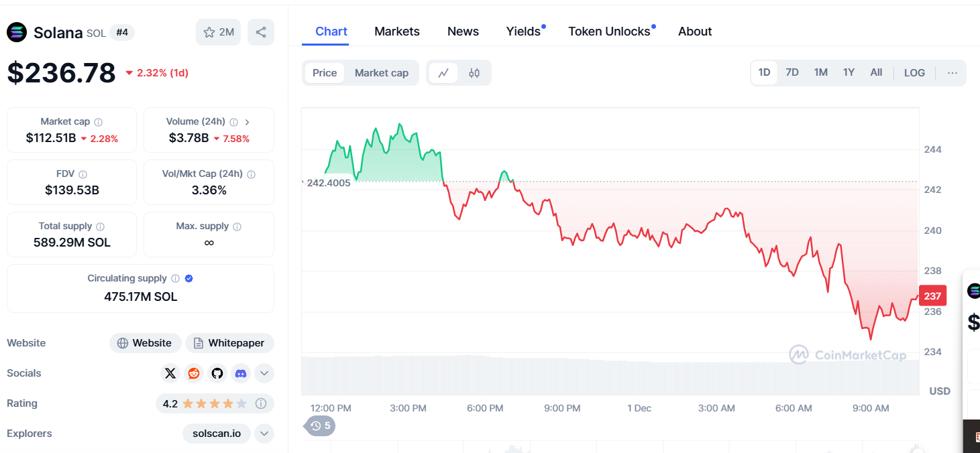
Task: Open the Token Unlocks tab
Action: (609, 31)
